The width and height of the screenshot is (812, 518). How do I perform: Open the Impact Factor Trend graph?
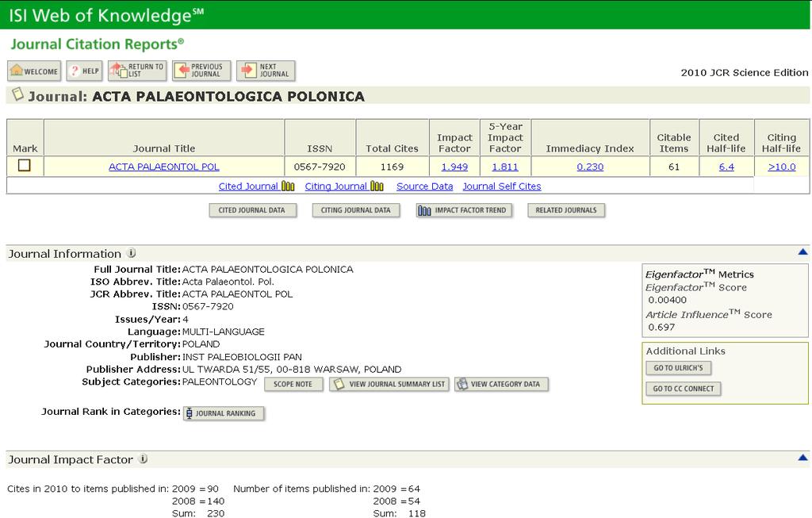point(464,210)
